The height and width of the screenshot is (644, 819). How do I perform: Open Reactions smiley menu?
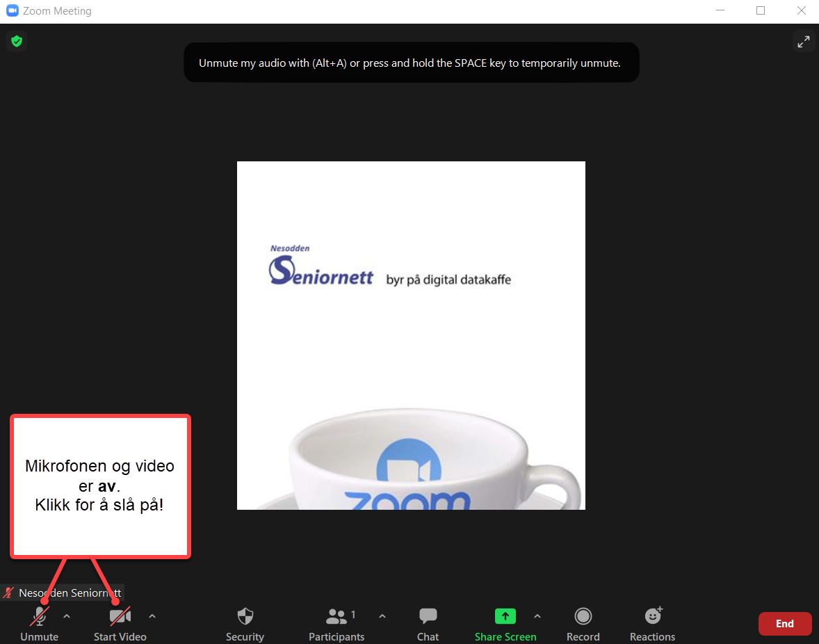652,616
